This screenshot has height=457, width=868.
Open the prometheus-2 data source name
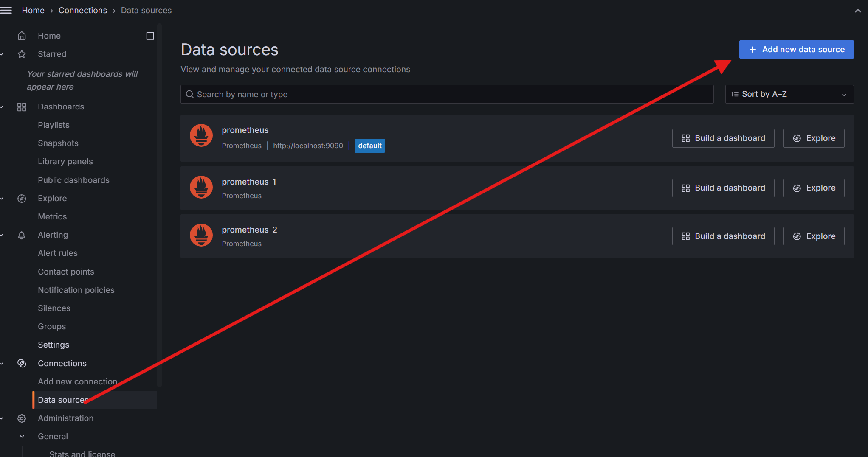249,230
